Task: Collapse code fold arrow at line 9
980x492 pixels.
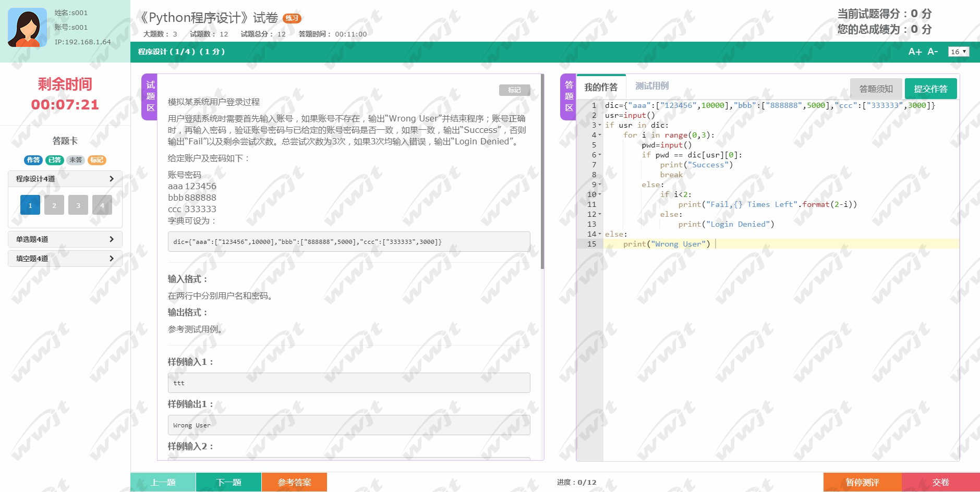Action: (600, 185)
